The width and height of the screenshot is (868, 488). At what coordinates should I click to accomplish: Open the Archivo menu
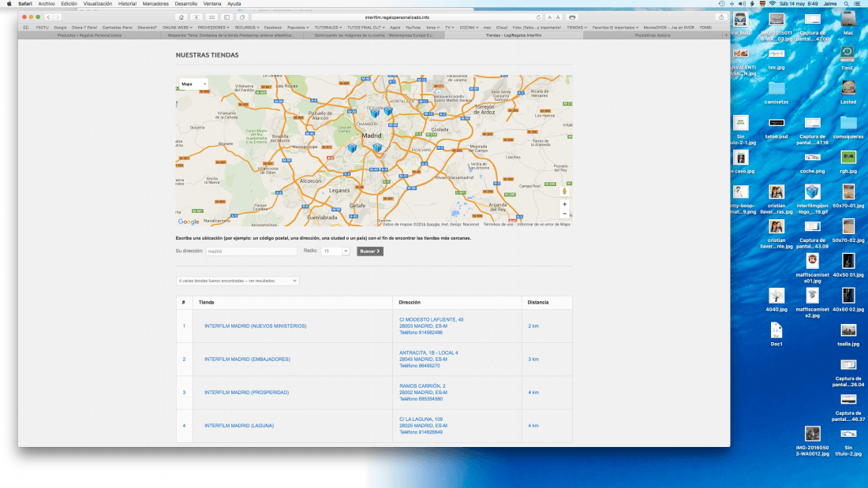(47, 4)
